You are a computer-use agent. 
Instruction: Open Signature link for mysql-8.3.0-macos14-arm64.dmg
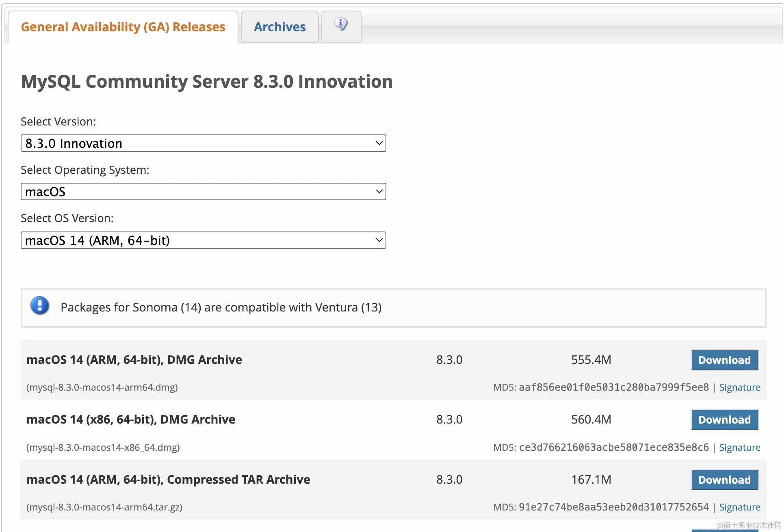(x=740, y=387)
